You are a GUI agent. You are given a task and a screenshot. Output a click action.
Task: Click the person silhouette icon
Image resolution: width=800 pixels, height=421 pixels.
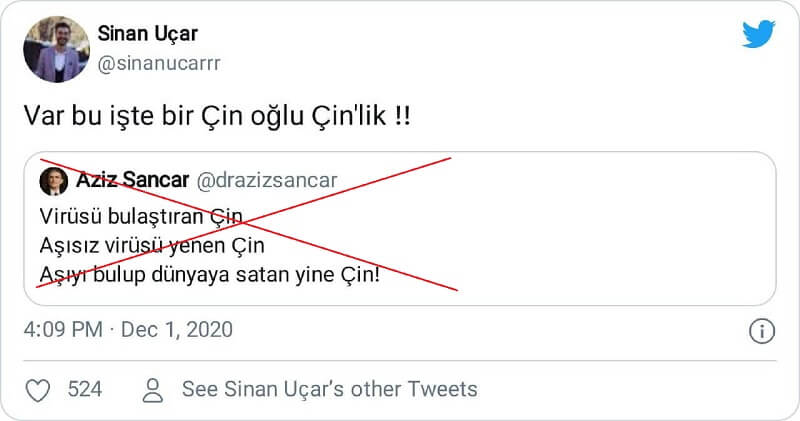tap(153, 390)
